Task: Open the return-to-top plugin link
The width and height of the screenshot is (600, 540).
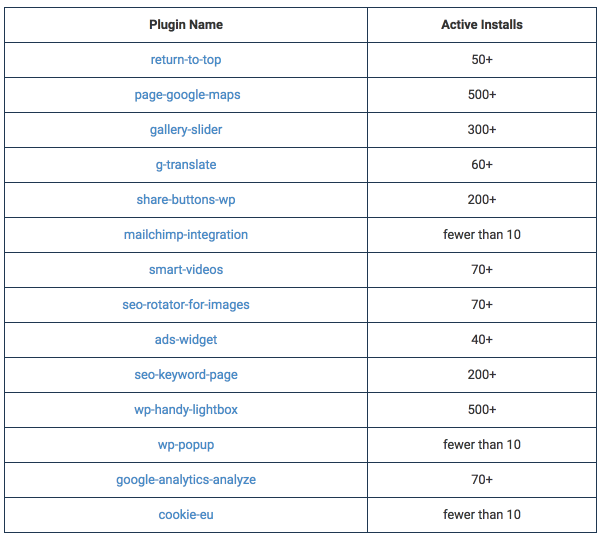Action: pos(186,60)
